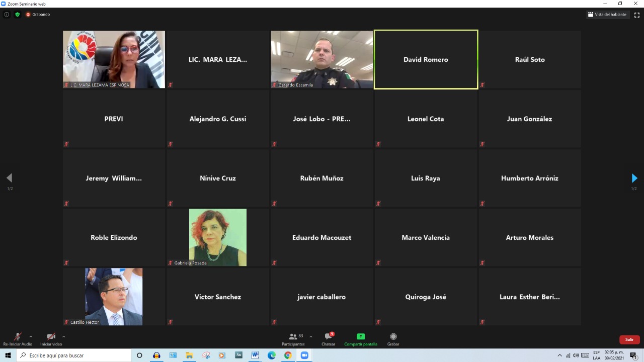Click the Windows search box
This screenshot has width=644, height=362.
point(74,355)
